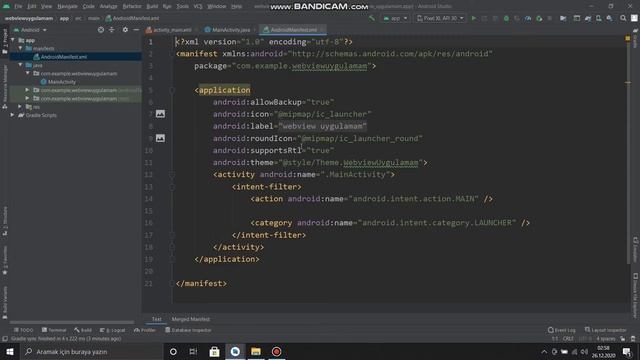The image size is (640, 360).
Task: Open the Layout Inspector button
Action: [605, 330]
